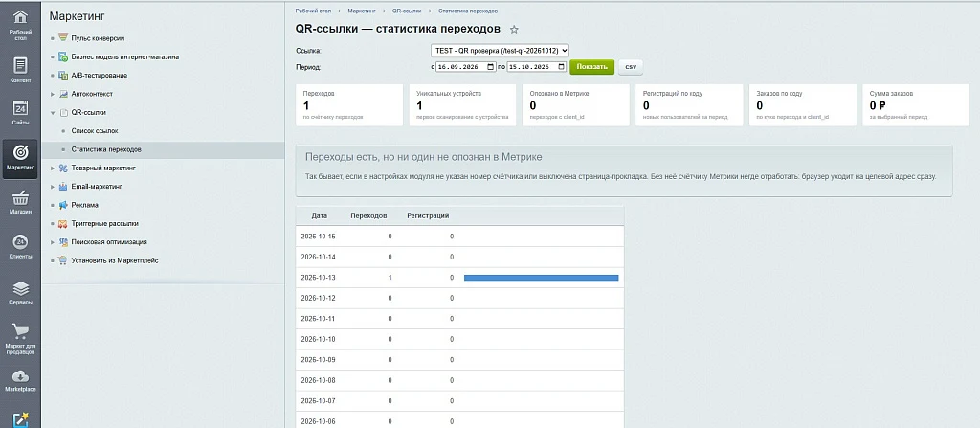Click the Сумма заказов stat card
The image size is (980, 428).
(x=916, y=105)
